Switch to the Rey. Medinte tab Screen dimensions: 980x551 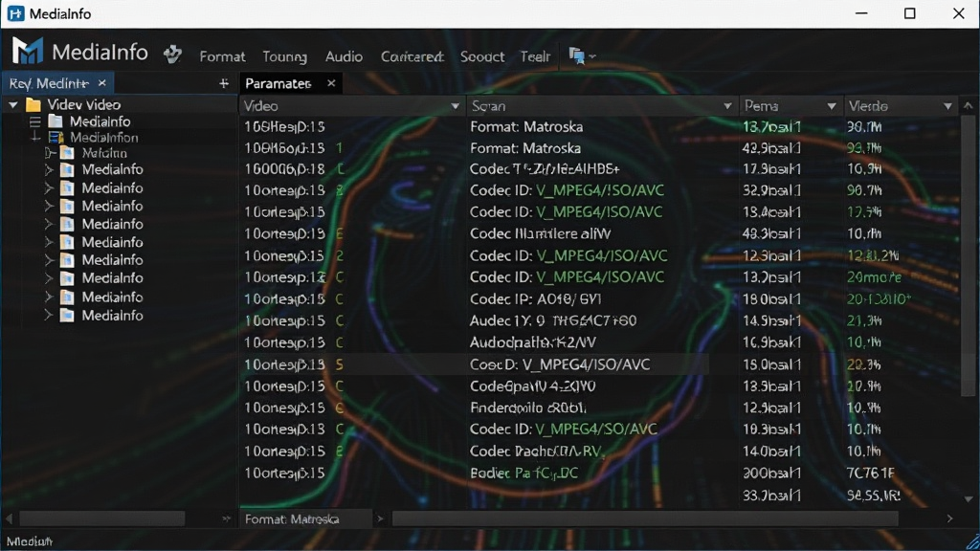49,83
